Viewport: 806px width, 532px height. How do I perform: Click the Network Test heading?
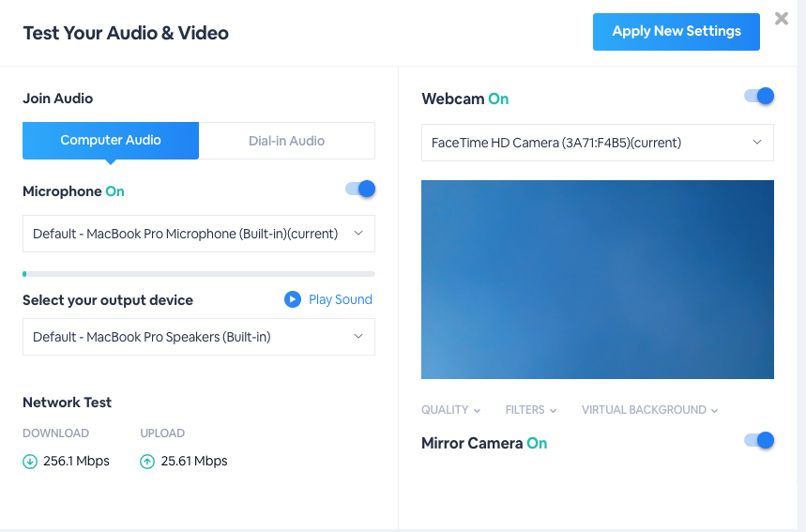pos(67,403)
